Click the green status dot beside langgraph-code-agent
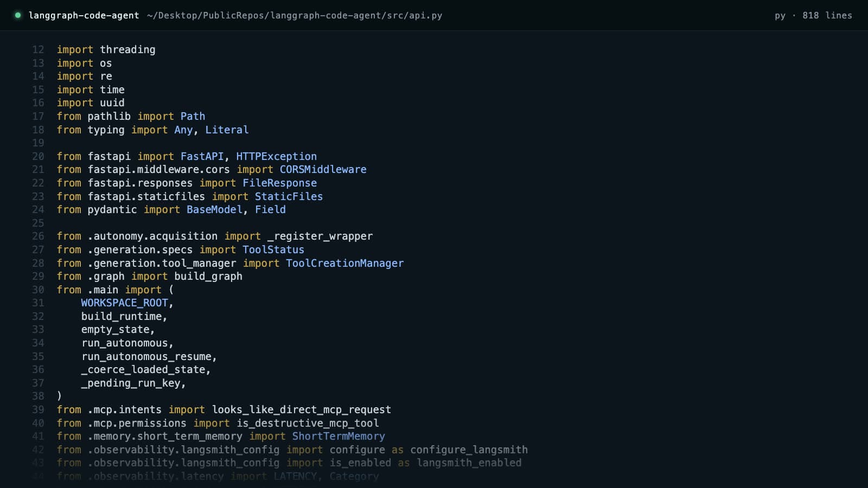This screenshot has height=488, width=868. tap(18, 15)
